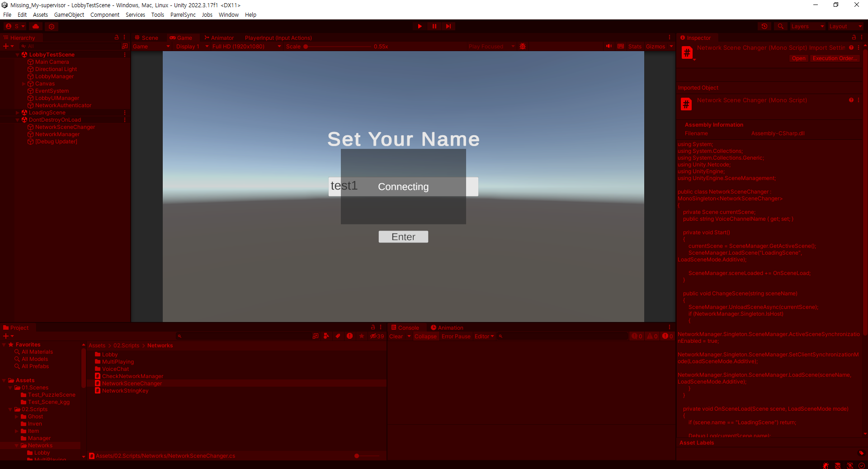Screen dimensions: 868x469
Task: Click the Enter button in Game view
Action: pos(403,237)
